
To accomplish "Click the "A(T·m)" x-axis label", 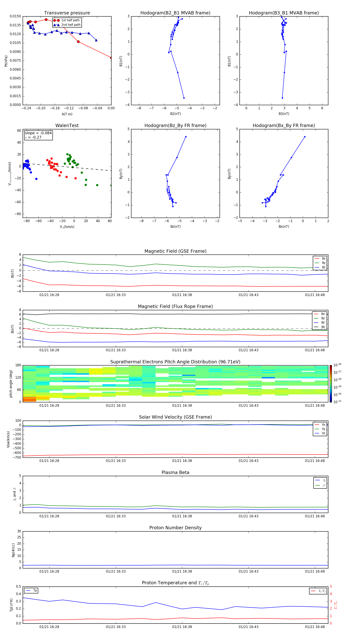I will pos(67,114).
